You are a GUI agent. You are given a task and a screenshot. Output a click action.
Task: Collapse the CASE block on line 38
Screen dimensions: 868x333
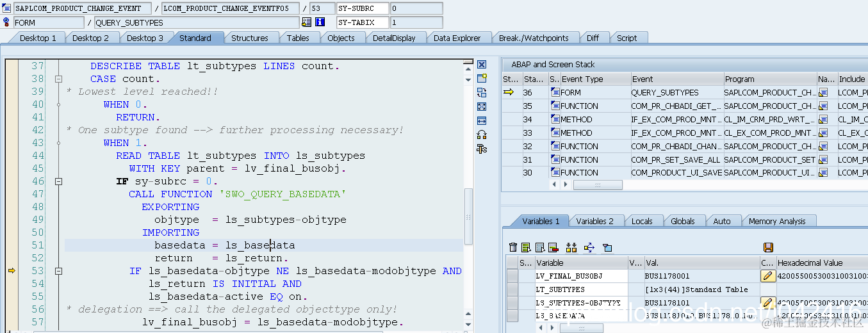pyautogui.click(x=58, y=79)
